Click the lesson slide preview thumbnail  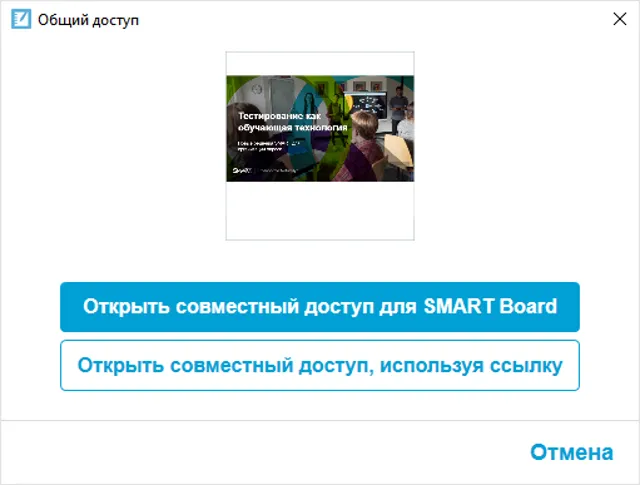(320, 146)
